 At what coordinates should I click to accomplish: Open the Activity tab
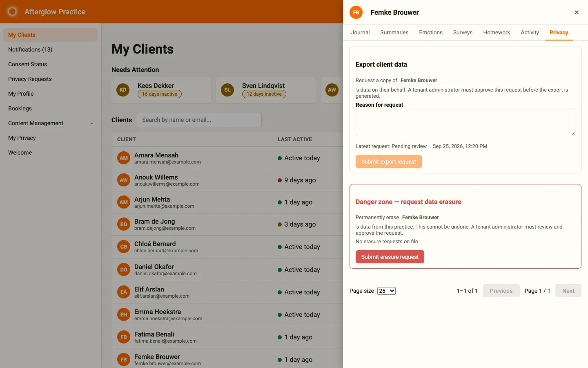(530, 32)
